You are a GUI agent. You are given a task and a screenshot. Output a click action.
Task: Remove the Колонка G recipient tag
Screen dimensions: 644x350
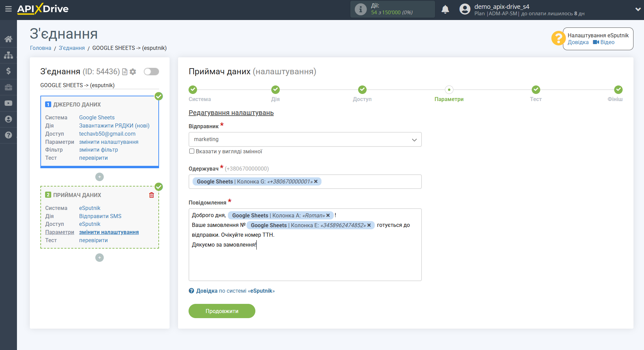click(x=316, y=181)
